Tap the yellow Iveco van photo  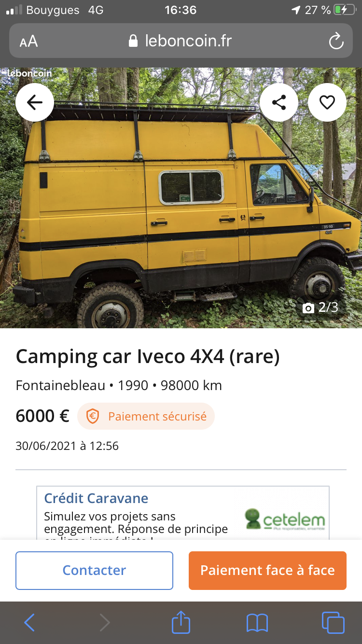click(x=181, y=198)
